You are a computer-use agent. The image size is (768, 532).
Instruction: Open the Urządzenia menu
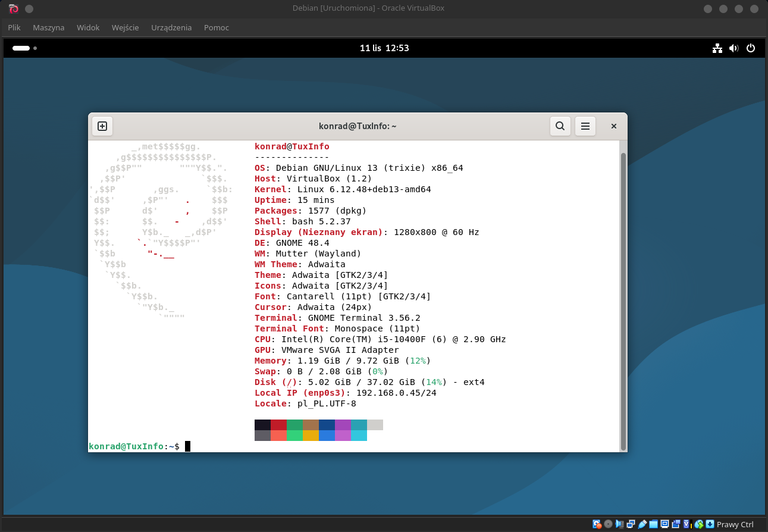click(x=171, y=27)
